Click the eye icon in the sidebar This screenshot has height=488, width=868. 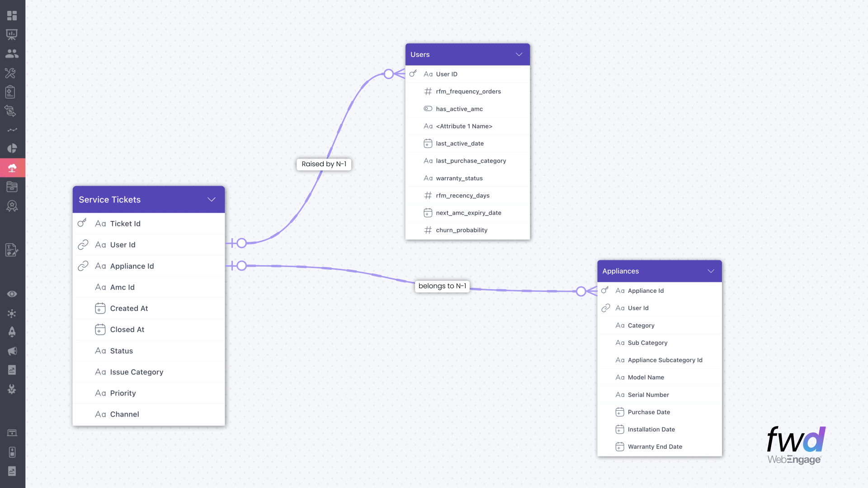tap(12, 294)
